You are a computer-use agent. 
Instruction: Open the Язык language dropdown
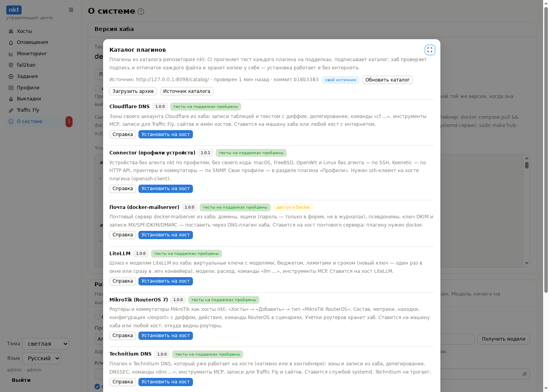point(42,358)
